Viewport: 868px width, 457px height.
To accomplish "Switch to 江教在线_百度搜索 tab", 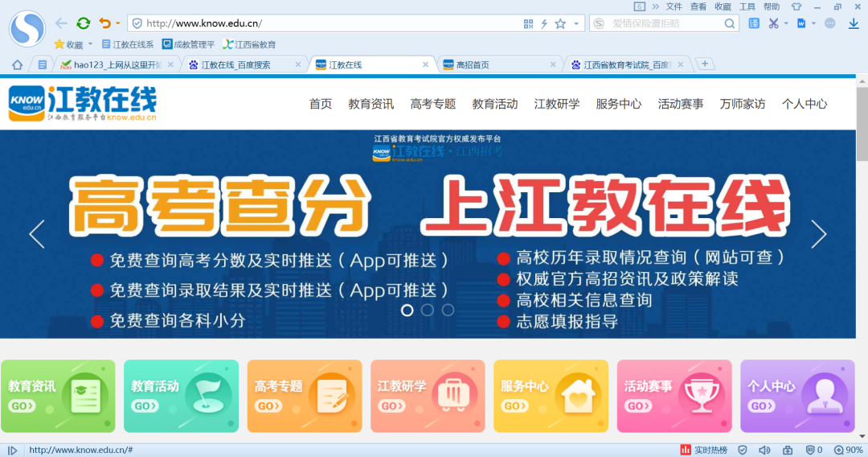I will pyautogui.click(x=244, y=65).
